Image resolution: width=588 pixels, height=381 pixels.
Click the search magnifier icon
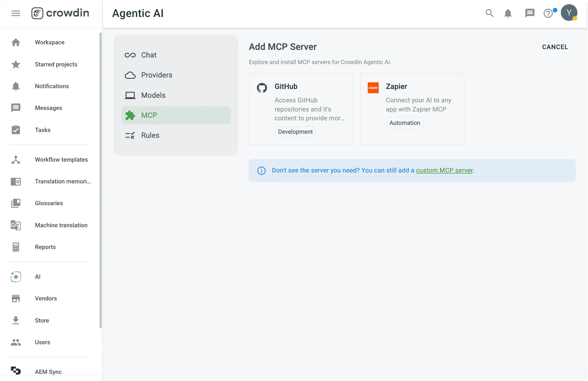pos(489,13)
